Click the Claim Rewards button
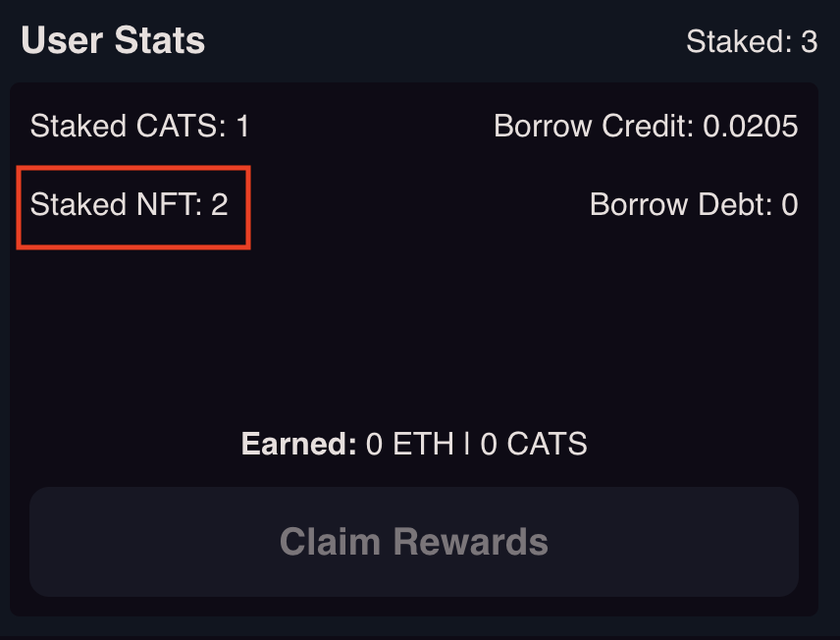The width and height of the screenshot is (840, 640). click(x=413, y=542)
